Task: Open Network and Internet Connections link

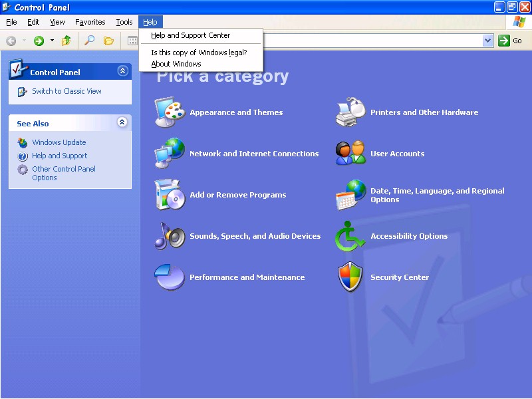Action: tap(254, 154)
